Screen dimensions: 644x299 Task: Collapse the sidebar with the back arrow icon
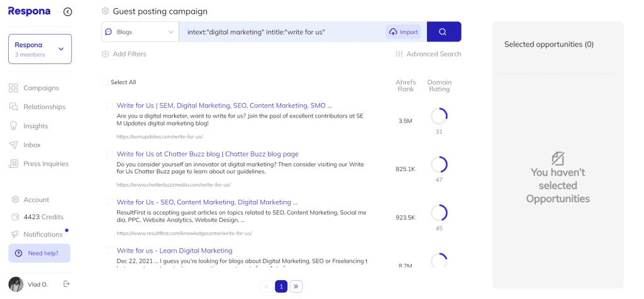[68, 12]
